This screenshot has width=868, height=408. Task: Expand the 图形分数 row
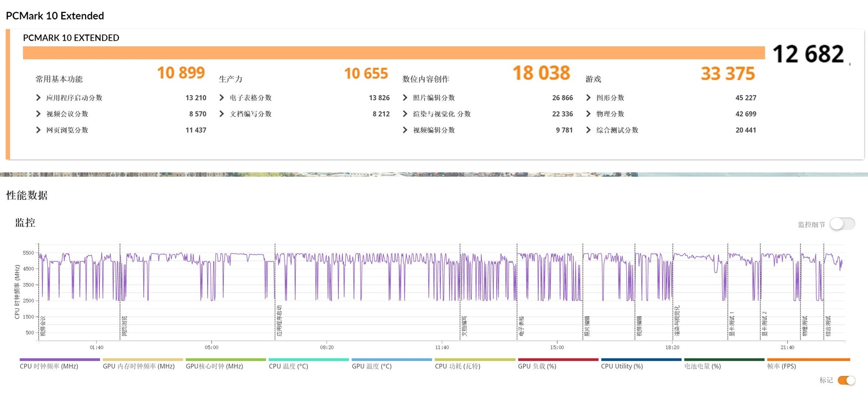click(x=589, y=98)
